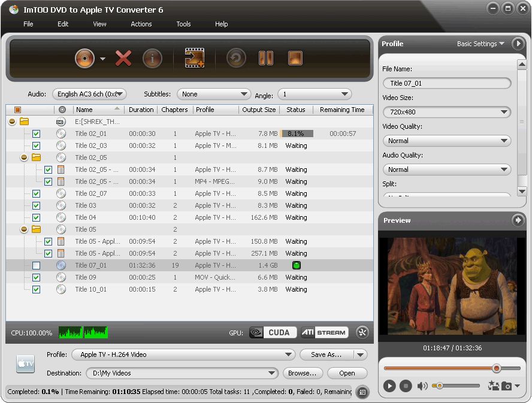
Task: Open the Audio Quality dropdown
Action: coord(446,169)
